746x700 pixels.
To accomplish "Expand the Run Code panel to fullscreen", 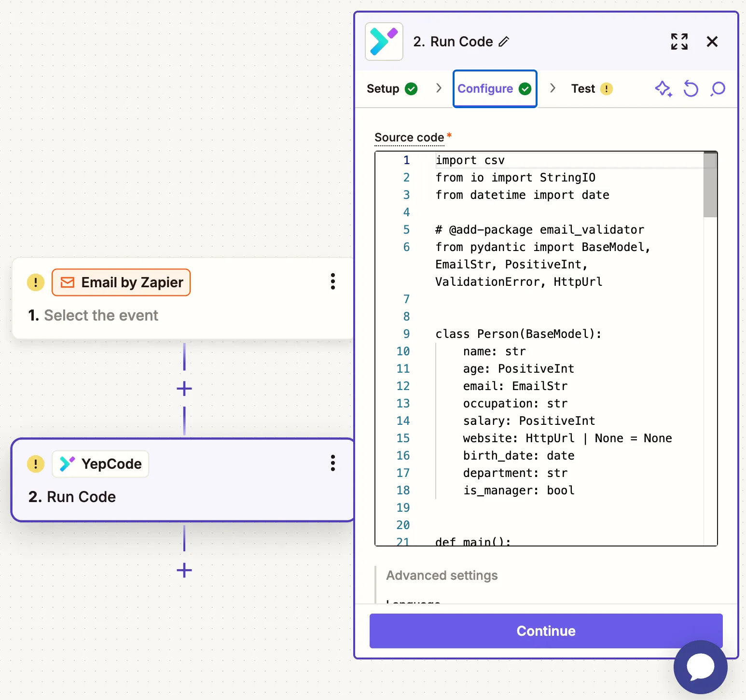I will 679,42.
